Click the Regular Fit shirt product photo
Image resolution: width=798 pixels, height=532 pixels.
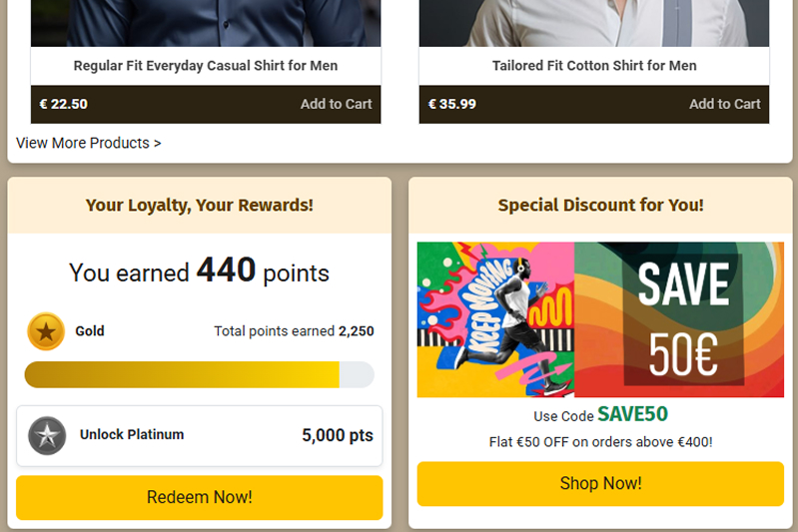(206, 23)
